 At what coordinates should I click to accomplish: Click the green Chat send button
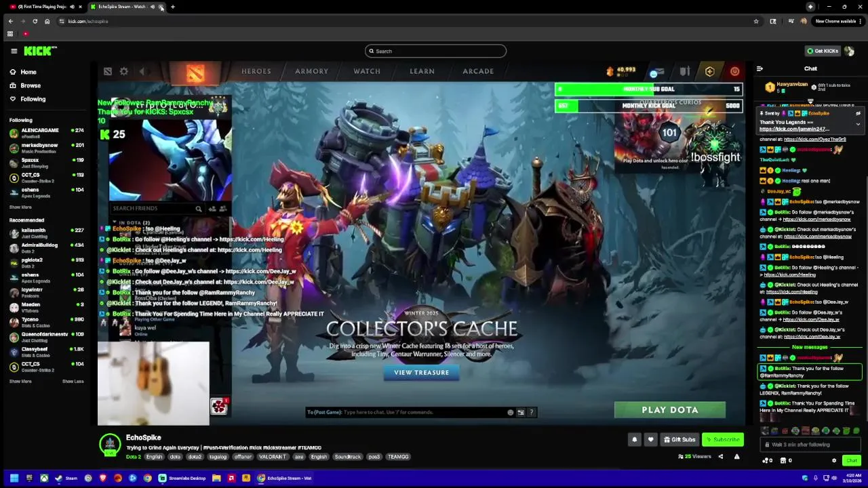pyautogui.click(x=852, y=460)
